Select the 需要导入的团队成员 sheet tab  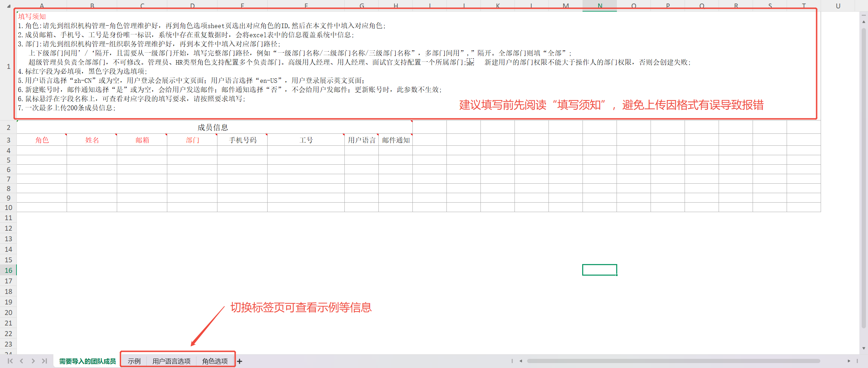point(87,361)
